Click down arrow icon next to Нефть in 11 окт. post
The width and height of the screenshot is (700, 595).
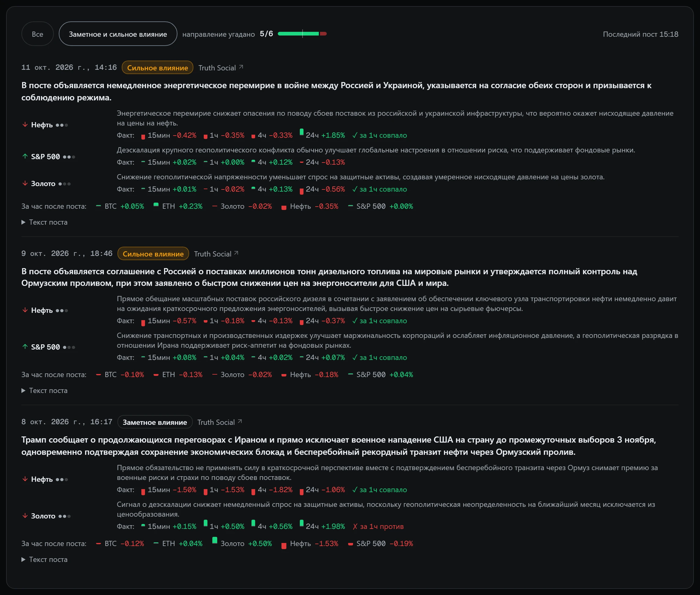25,125
